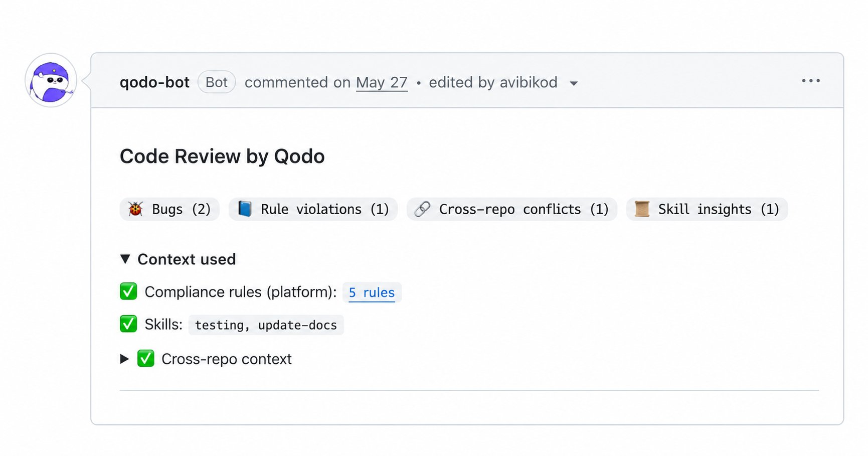
Task: Open the qodo-bot profile link
Action: click(x=154, y=82)
